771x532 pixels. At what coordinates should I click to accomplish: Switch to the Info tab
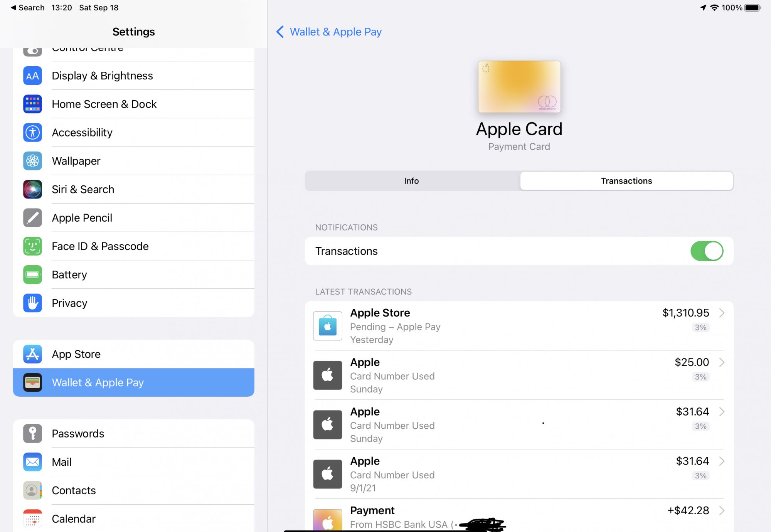[x=411, y=181]
